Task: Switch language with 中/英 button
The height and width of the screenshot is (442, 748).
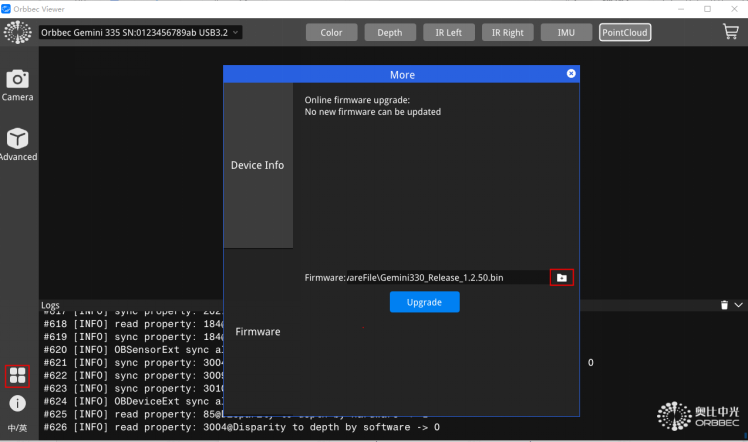Action: (x=17, y=428)
